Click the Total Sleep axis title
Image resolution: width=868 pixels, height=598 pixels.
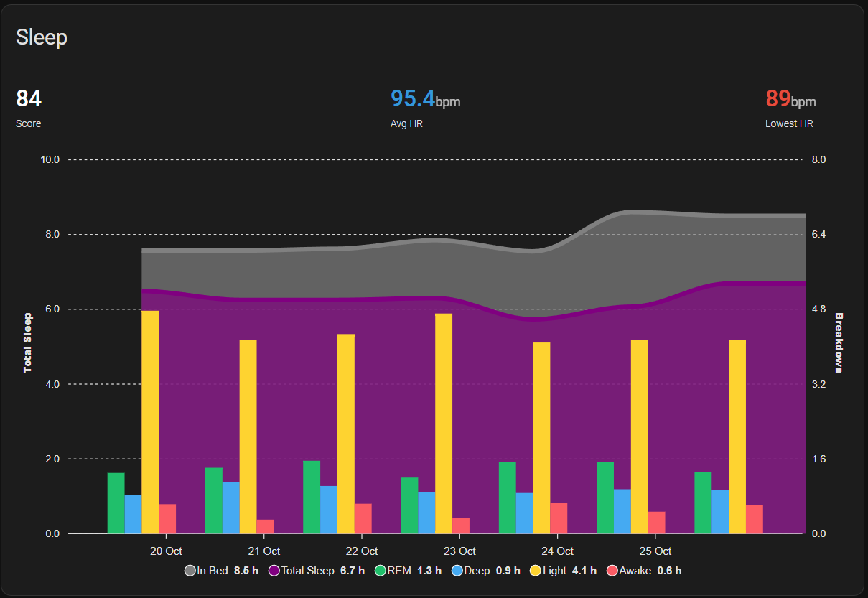tap(28, 343)
